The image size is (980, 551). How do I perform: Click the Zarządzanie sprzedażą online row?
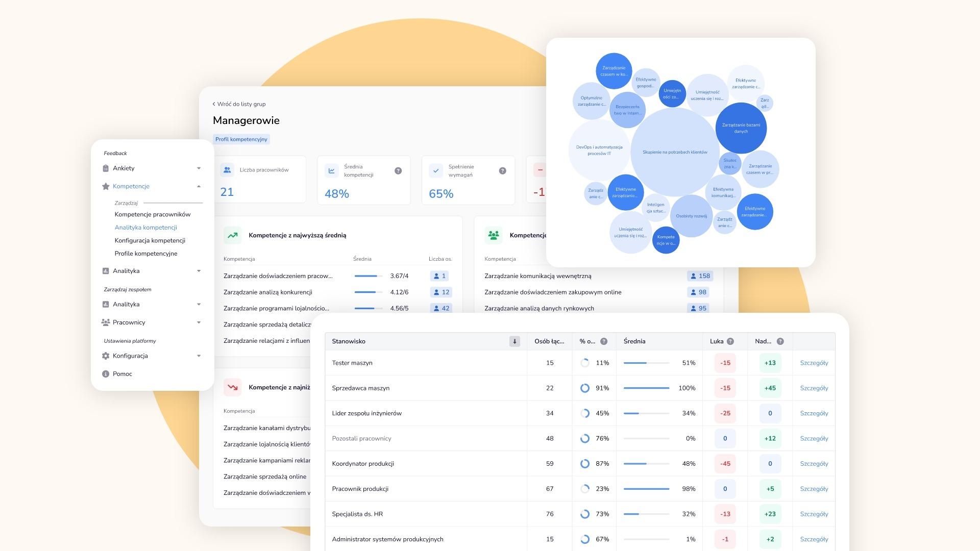tap(265, 477)
